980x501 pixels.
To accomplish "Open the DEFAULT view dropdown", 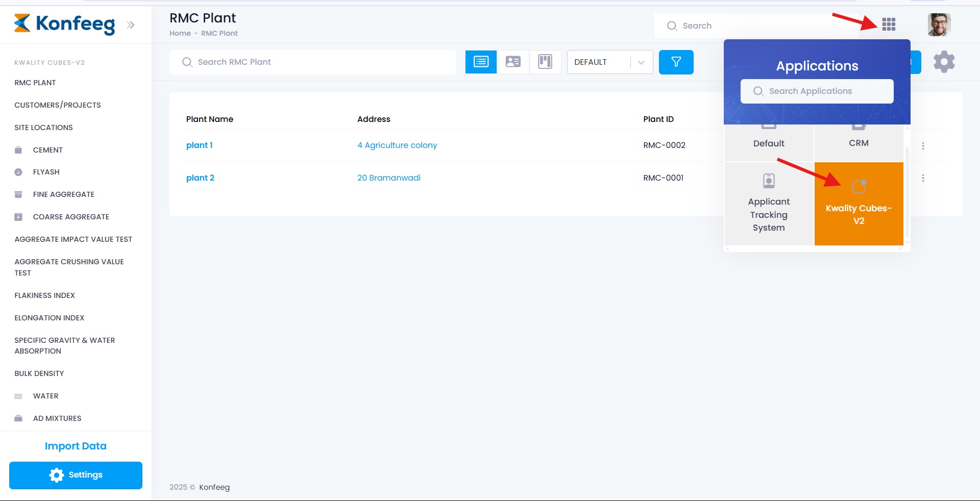I will point(609,62).
